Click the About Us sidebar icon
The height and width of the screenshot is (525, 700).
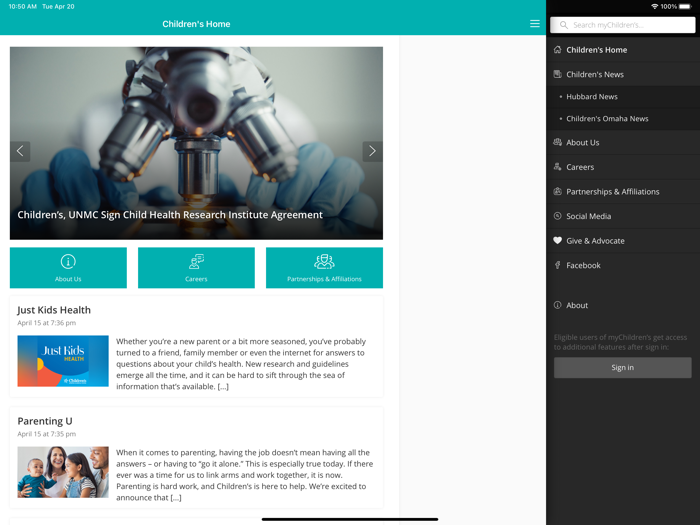(x=558, y=142)
